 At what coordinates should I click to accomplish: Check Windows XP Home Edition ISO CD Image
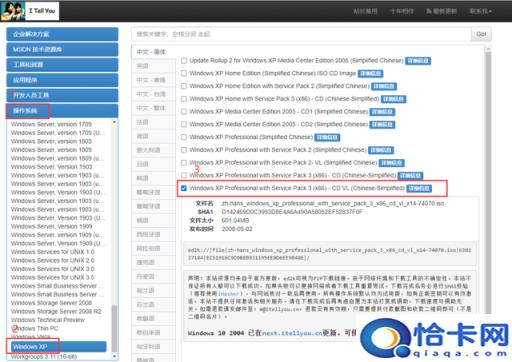pos(184,73)
